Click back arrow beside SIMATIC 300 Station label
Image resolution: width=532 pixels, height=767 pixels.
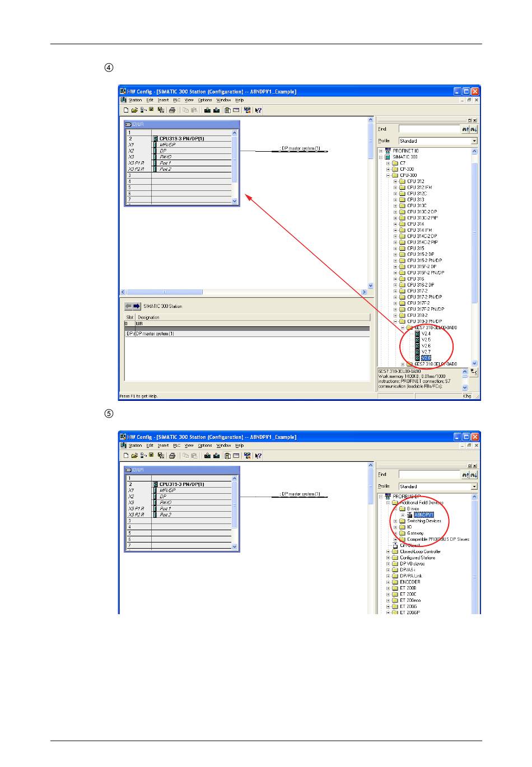tap(129, 306)
